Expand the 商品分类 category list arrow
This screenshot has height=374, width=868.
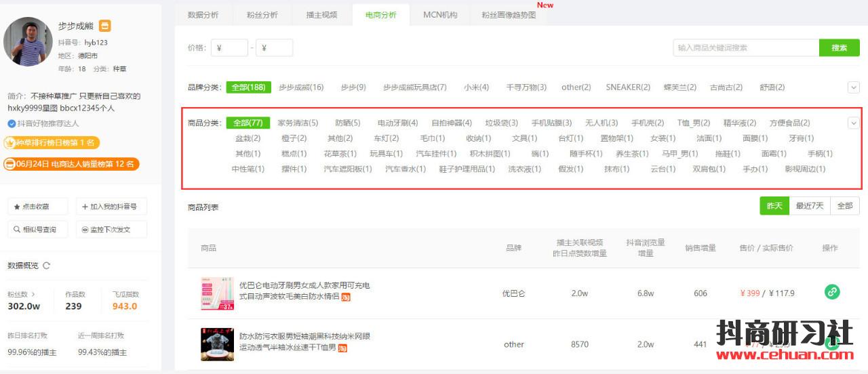tap(853, 123)
